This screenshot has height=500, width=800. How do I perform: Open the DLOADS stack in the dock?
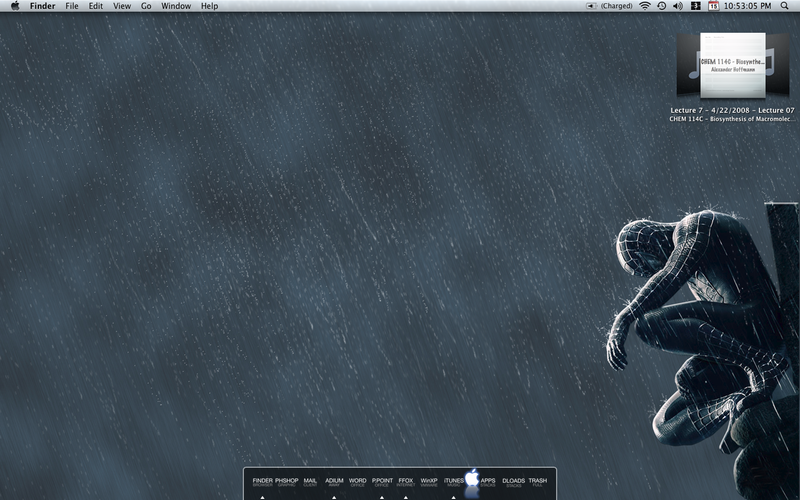pyautogui.click(x=513, y=483)
